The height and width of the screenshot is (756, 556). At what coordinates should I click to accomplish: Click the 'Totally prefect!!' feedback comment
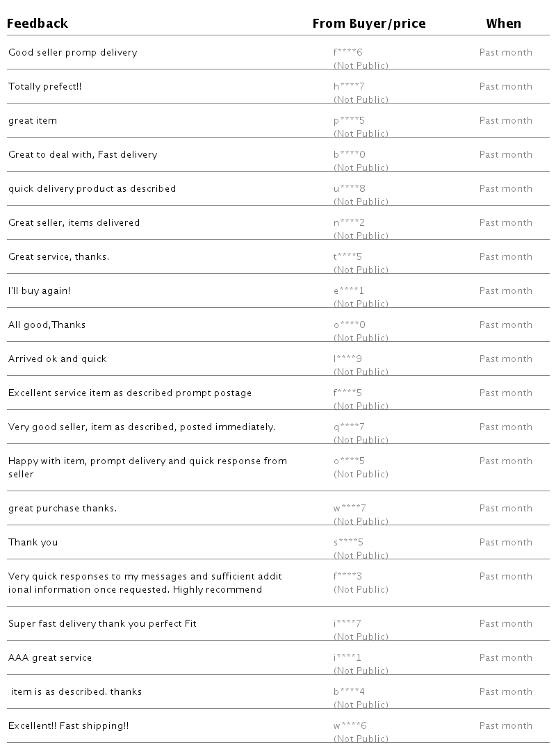tap(46, 87)
